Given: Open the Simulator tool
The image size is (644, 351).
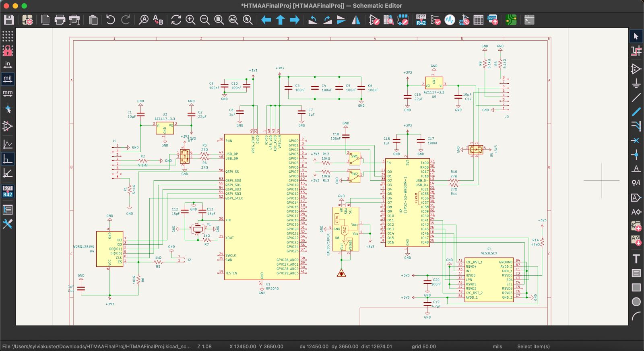Looking at the screenshot, I should coord(450,20).
